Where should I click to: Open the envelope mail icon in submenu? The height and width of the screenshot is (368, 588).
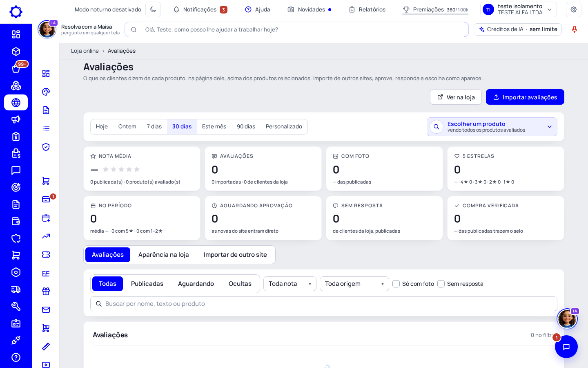click(46, 310)
